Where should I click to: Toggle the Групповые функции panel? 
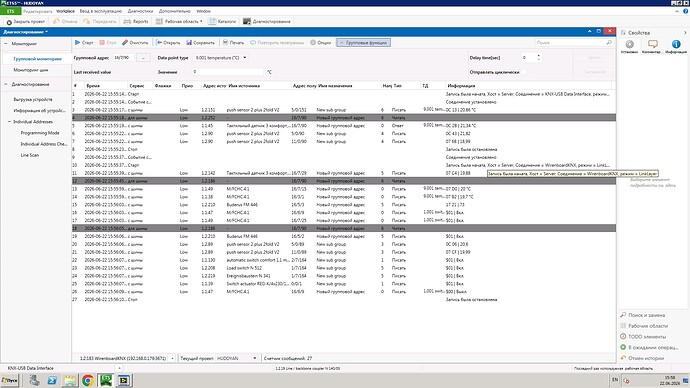(363, 43)
